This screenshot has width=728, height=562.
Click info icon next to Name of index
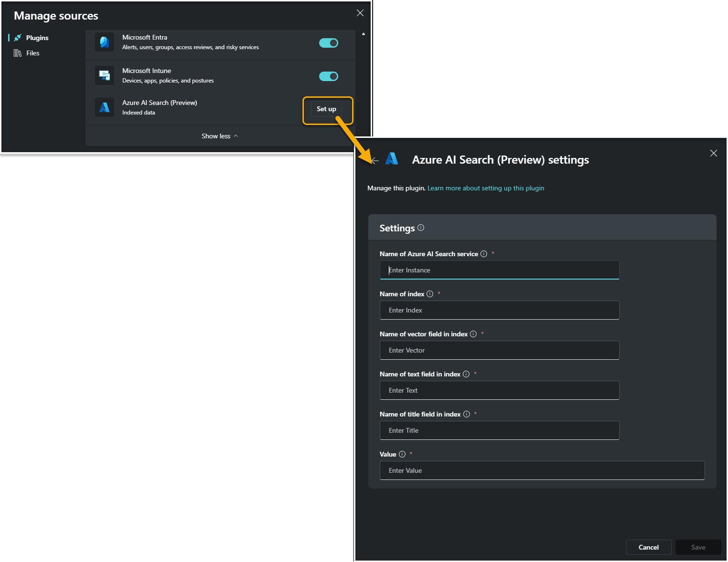[430, 294]
